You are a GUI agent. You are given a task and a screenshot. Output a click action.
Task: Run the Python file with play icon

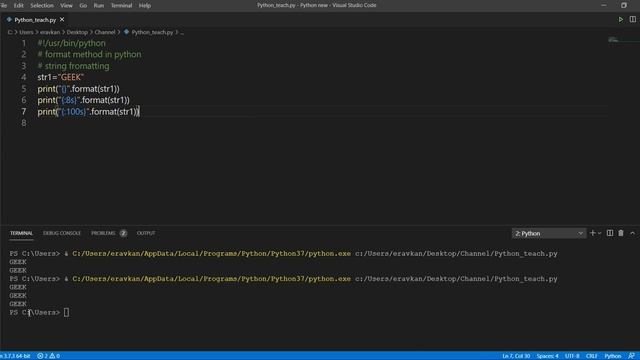620,20
